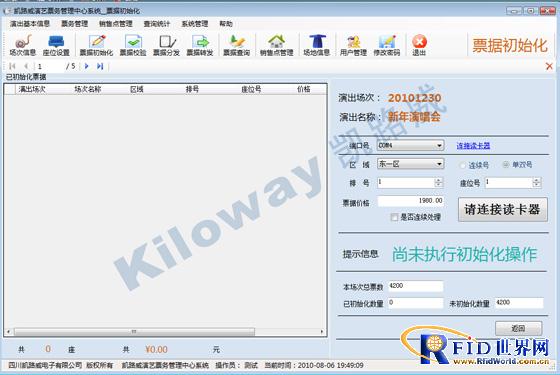Decrease the 座位号 spinner value

[x=536, y=185]
